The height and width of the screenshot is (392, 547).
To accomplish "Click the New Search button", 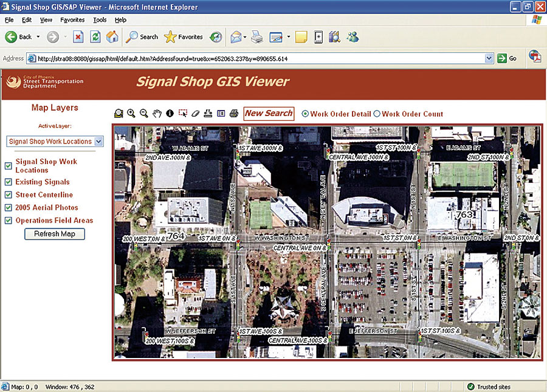I will click(269, 114).
